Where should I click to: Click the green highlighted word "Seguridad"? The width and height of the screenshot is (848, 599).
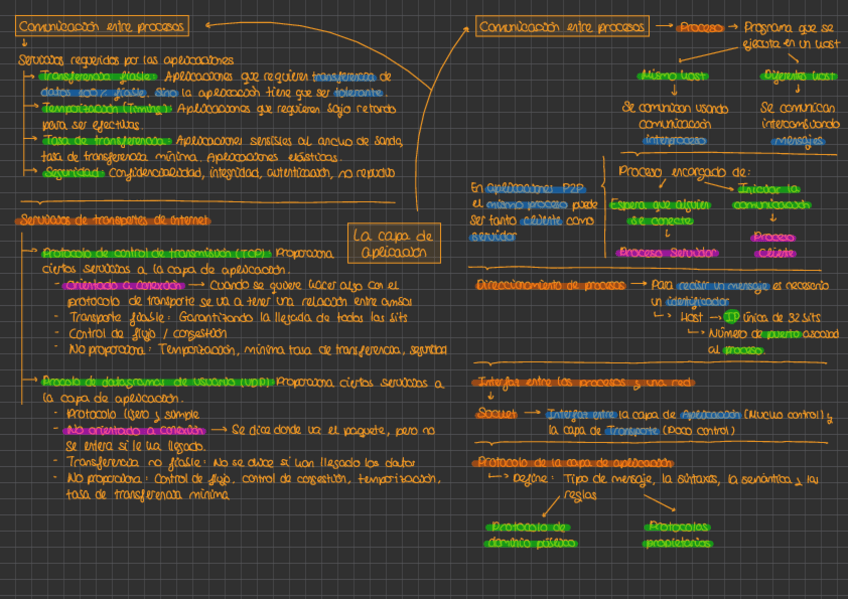[x=73, y=173]
